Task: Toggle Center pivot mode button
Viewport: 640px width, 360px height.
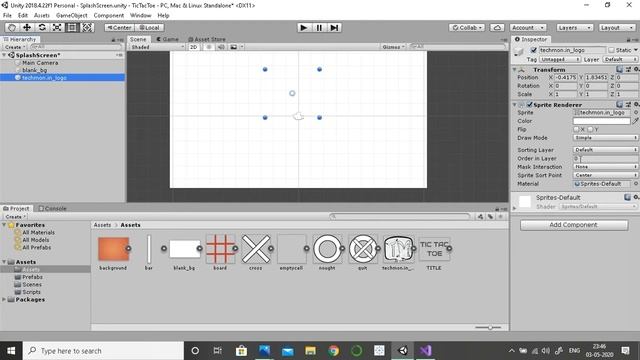Action: [x=119, y=27]
